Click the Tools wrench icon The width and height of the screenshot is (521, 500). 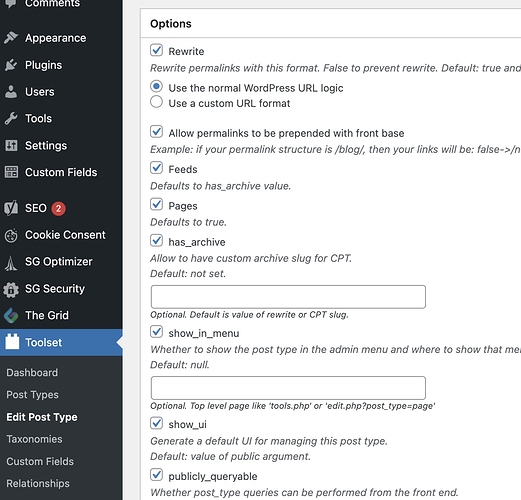click(11, 119)
